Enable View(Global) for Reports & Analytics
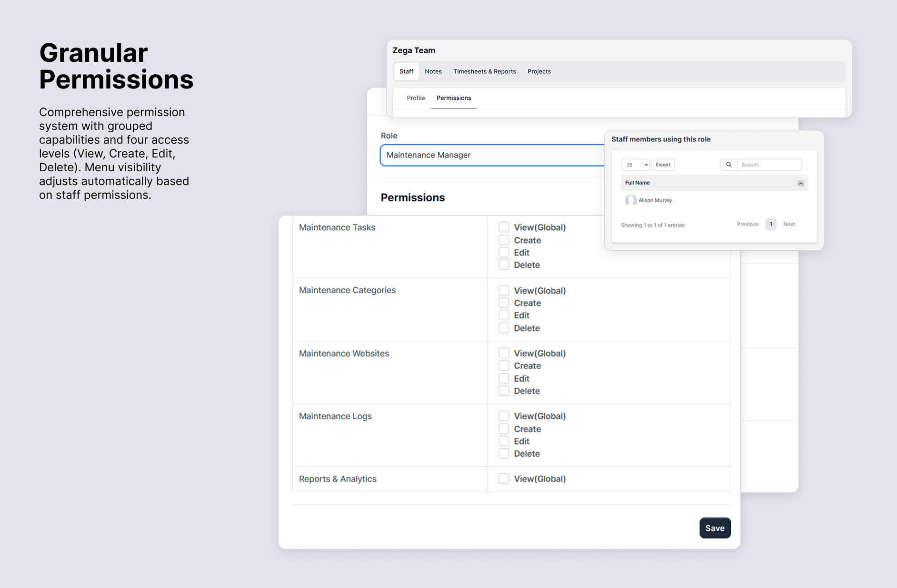This screenshot has width=897, height=588. coord(503,478)
